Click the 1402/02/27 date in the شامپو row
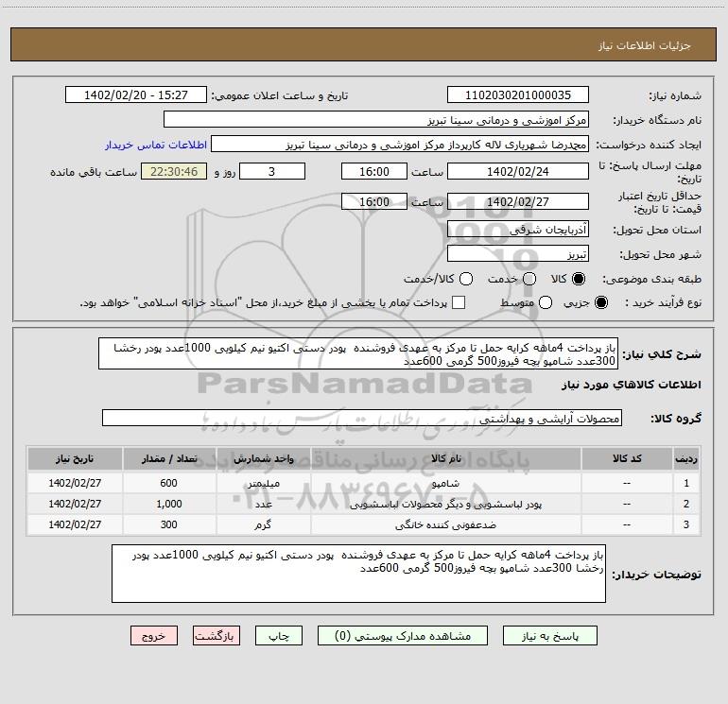 pyautogui.click(x=75, y=483)
